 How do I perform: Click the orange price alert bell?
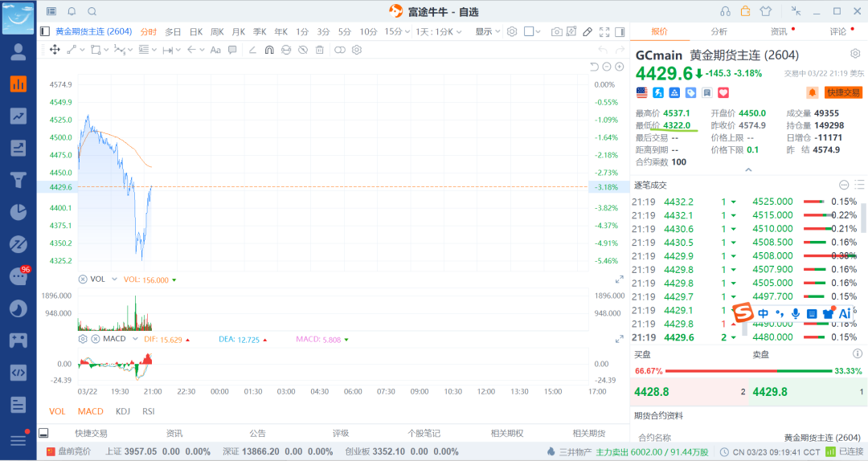point(812,92)
